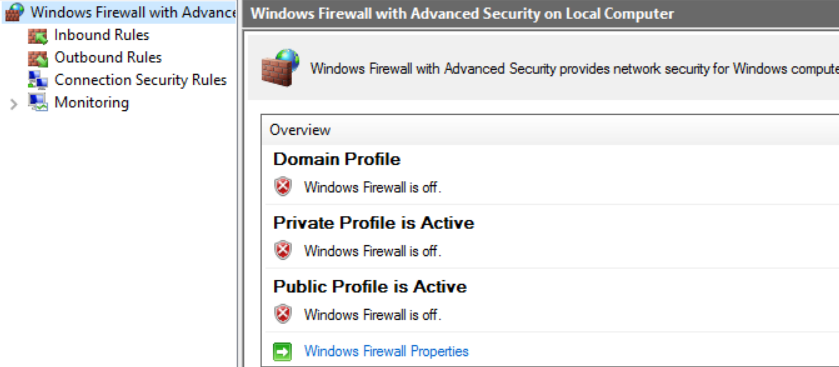Click the red shield under Public Profile

(283, 314)
